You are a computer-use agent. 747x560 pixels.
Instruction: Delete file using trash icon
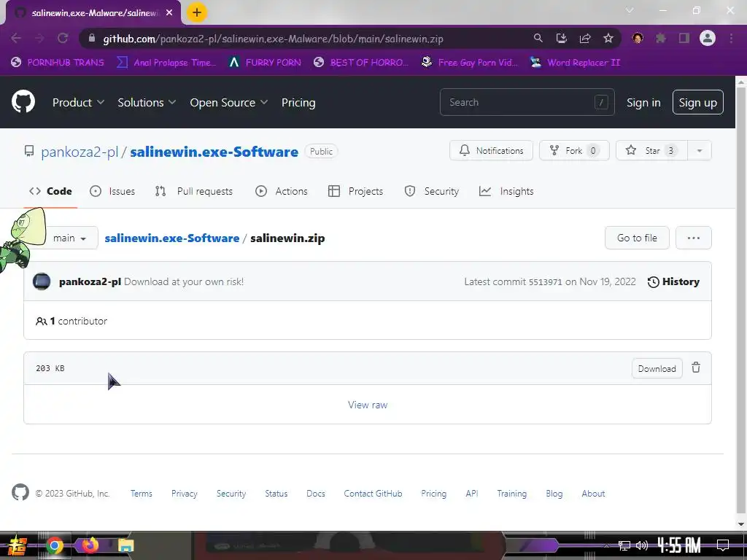pos(696,367)
